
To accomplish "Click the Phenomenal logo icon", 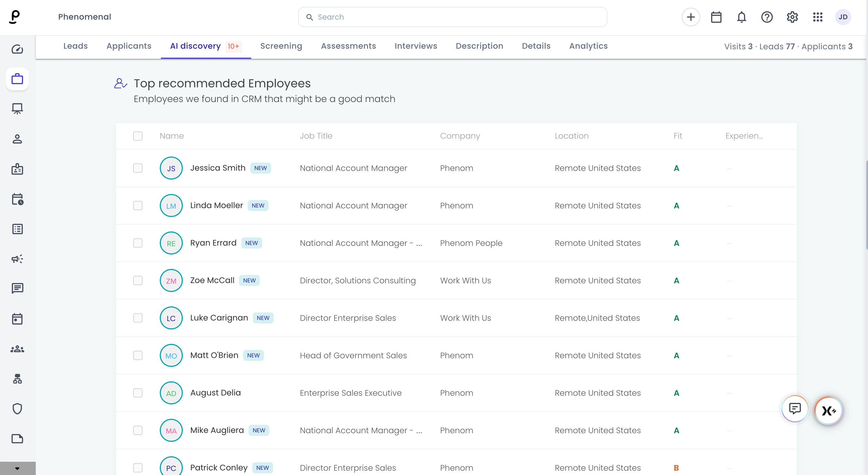I will pos(14,17).
